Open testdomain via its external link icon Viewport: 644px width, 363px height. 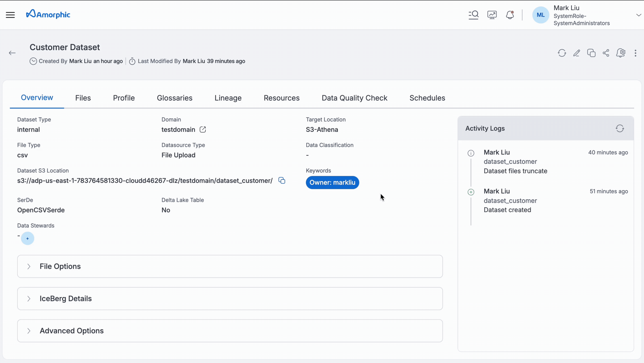tap(203, 130)
